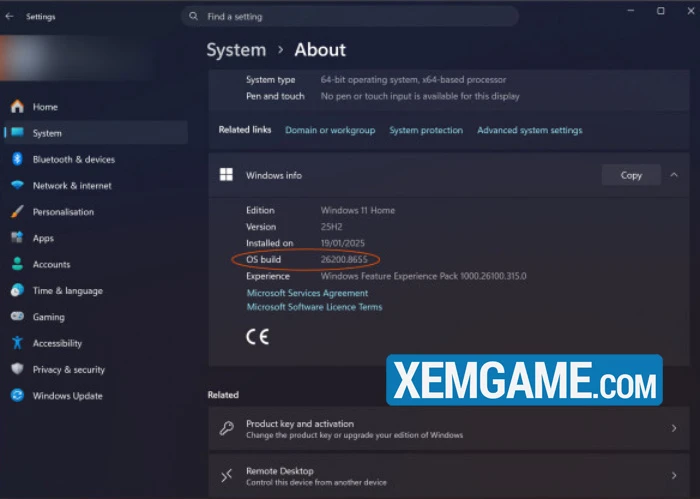Open Privacy & security label
The image size is (700, 499).
tap(68, 370)
